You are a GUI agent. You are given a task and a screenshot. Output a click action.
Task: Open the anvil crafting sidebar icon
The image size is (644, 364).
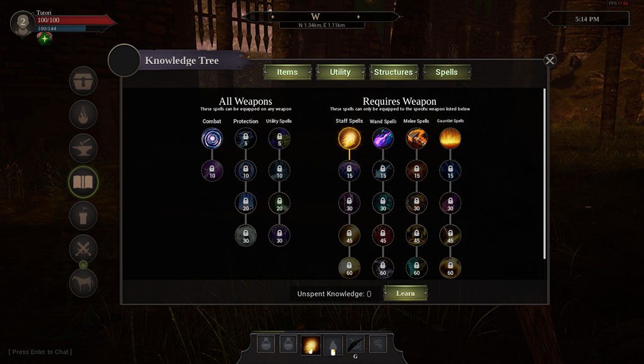click(84, 148)
